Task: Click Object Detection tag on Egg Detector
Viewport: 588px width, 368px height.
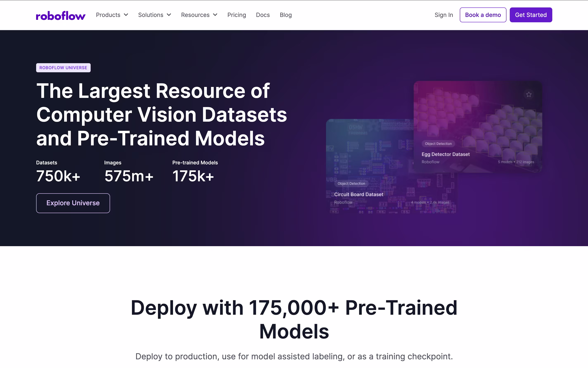Action: point(438,144)
